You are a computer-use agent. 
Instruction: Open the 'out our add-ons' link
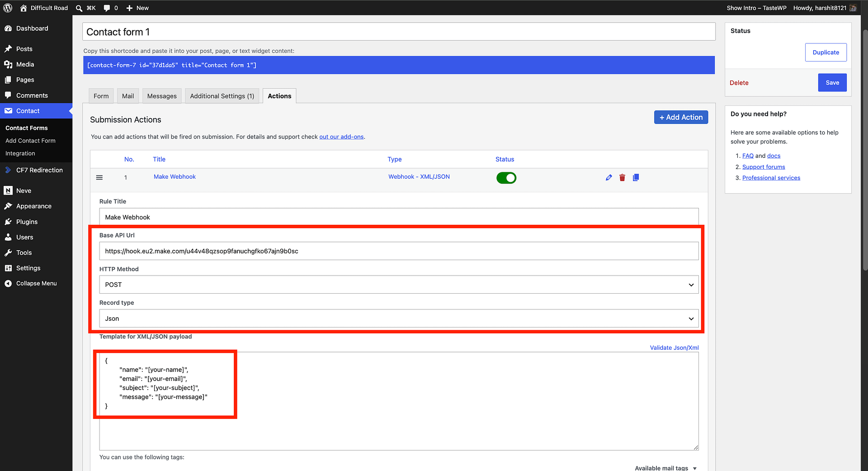point(341,137)
